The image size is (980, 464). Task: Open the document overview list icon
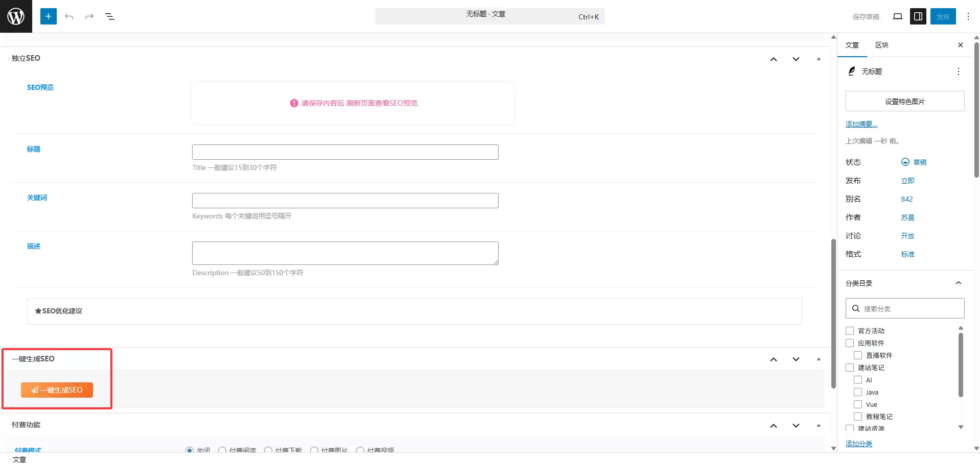(x=110, y=16)
